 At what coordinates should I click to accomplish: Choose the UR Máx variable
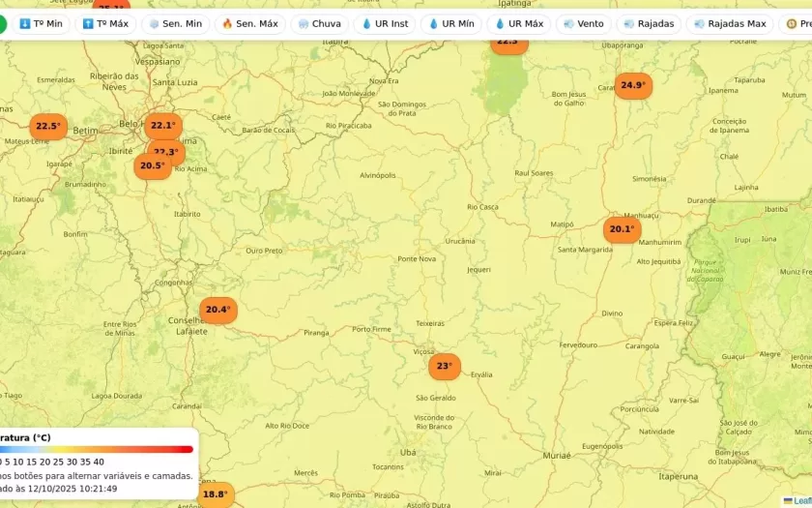click(x=518, y=24)
